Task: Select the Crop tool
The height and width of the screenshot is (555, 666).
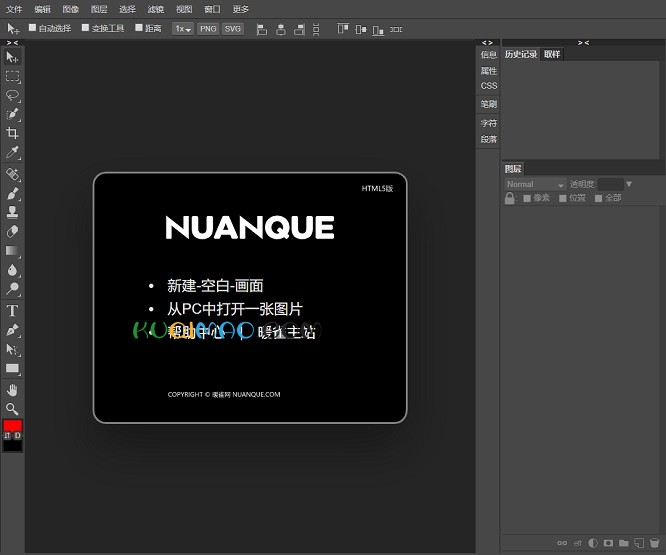Action: pos(12,133)
